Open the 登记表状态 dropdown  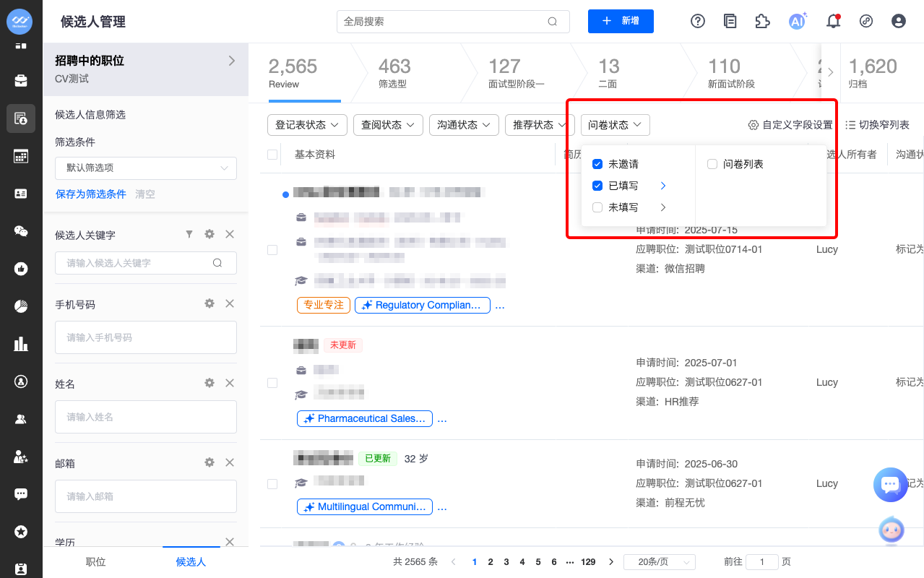tap(307, 125)
